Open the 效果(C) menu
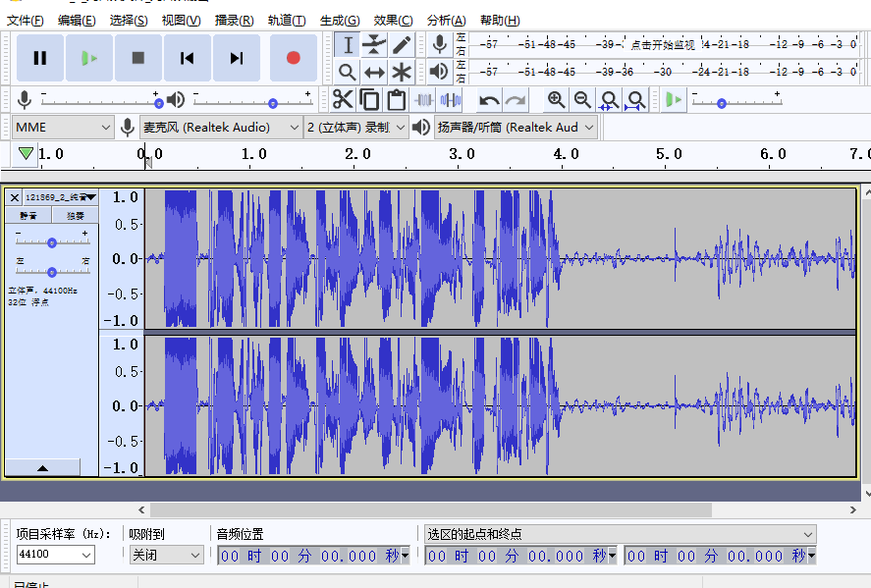The image size is (871, 588). pos(394,21)
